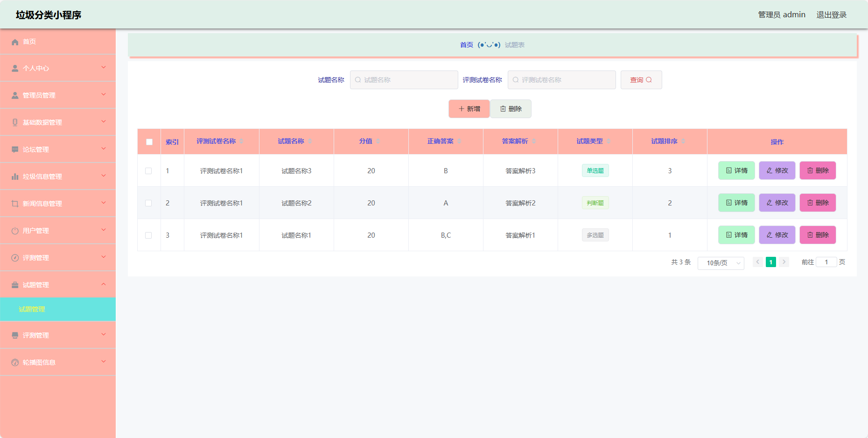Viewport: 868px width, 438px height.
Task: Click the 单选题 type tag
Action: click(595, 170)
